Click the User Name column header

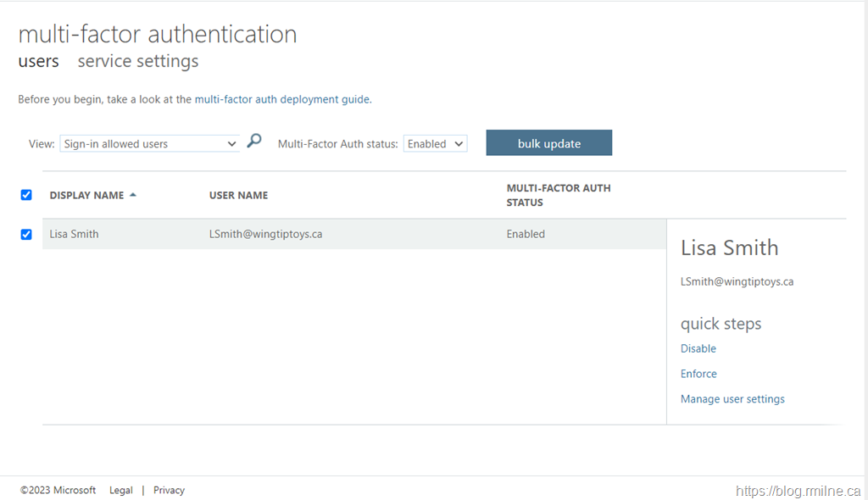(238, 195)
